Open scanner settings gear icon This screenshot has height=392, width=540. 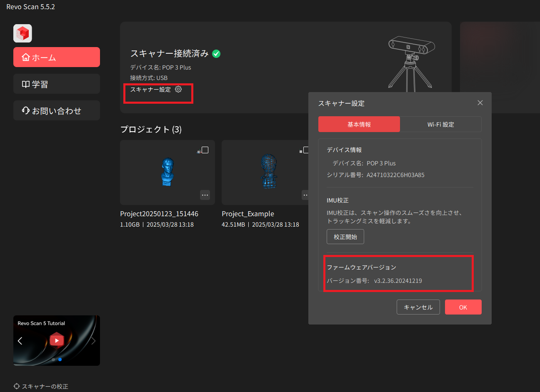click(x=178, y=89)
